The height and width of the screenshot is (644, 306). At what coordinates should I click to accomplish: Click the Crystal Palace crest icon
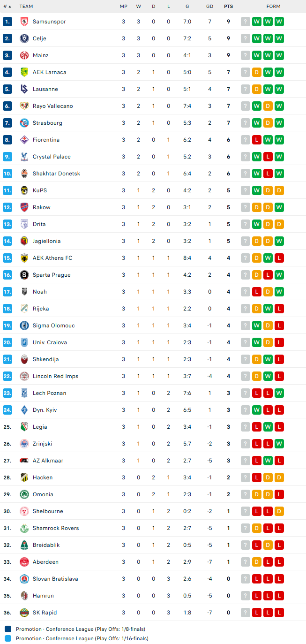click(24, 157)
